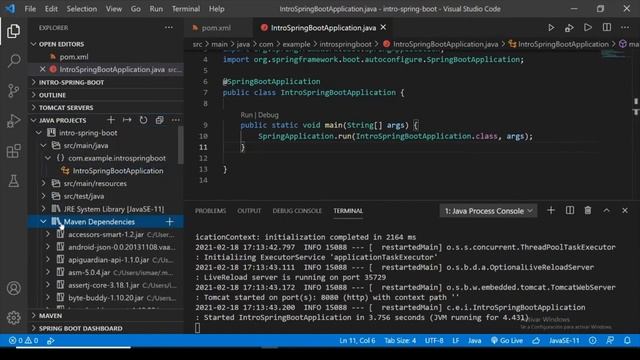Change UTF-8 encoding in status bar
640x360 pixels.
click(434, 340)
